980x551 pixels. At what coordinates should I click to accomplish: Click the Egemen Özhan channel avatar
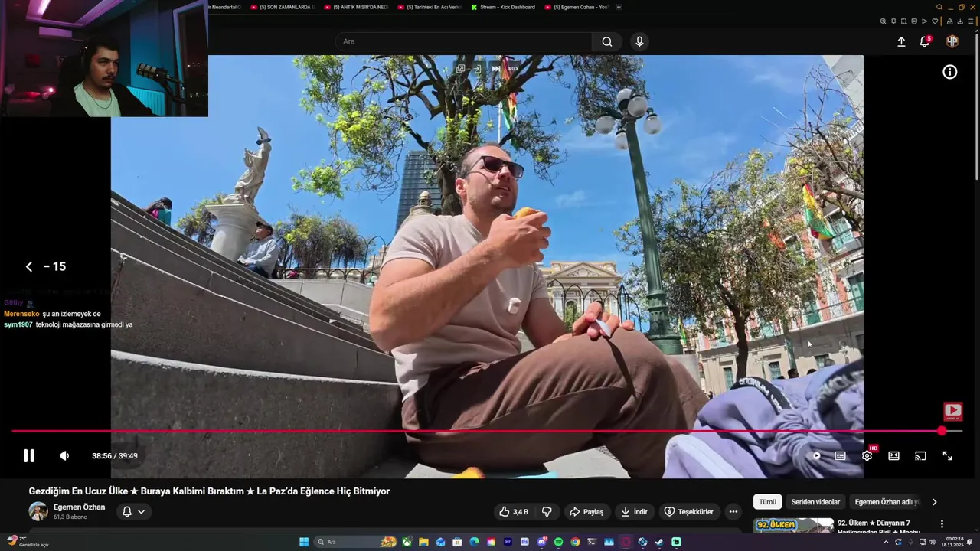pyautogui.click(x=38, y=511)
